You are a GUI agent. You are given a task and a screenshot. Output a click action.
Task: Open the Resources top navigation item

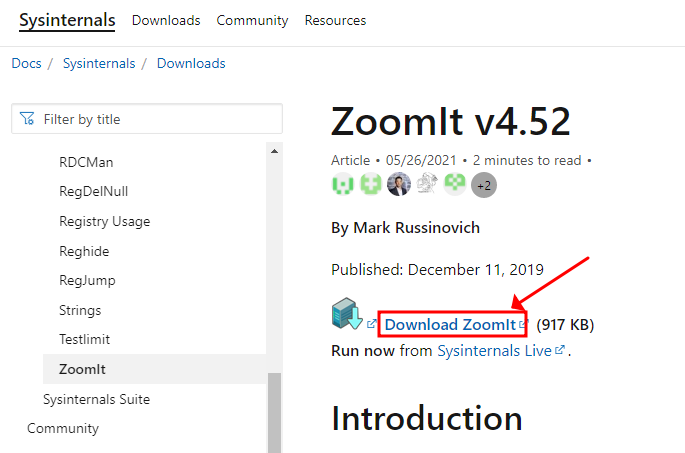coord(335,21)
